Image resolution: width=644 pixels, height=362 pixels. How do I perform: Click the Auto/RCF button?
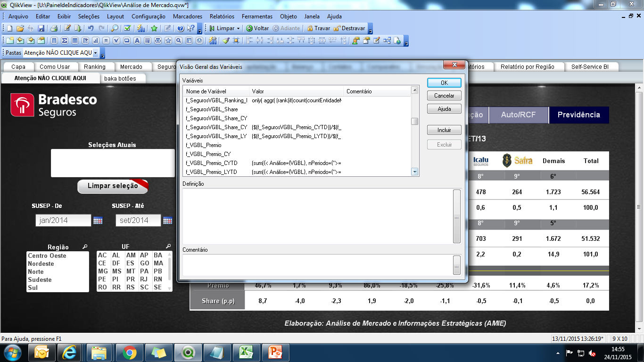518,115
